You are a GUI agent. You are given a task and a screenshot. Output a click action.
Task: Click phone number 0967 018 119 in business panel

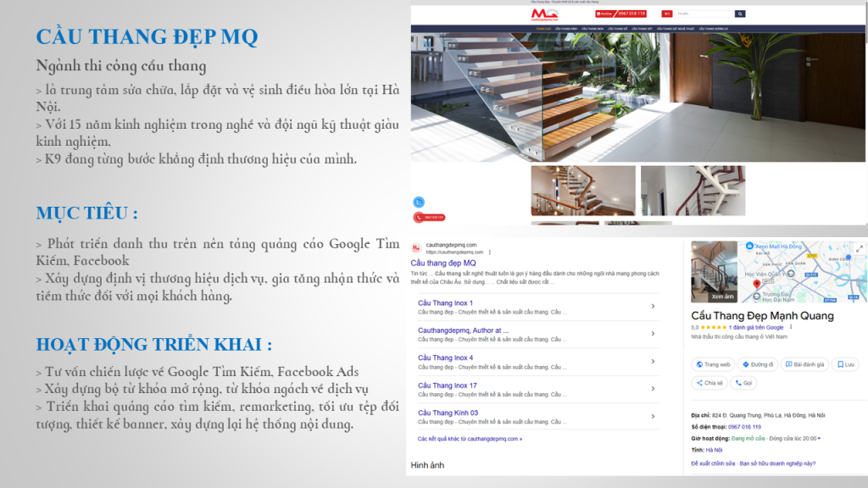coord(744,427)
